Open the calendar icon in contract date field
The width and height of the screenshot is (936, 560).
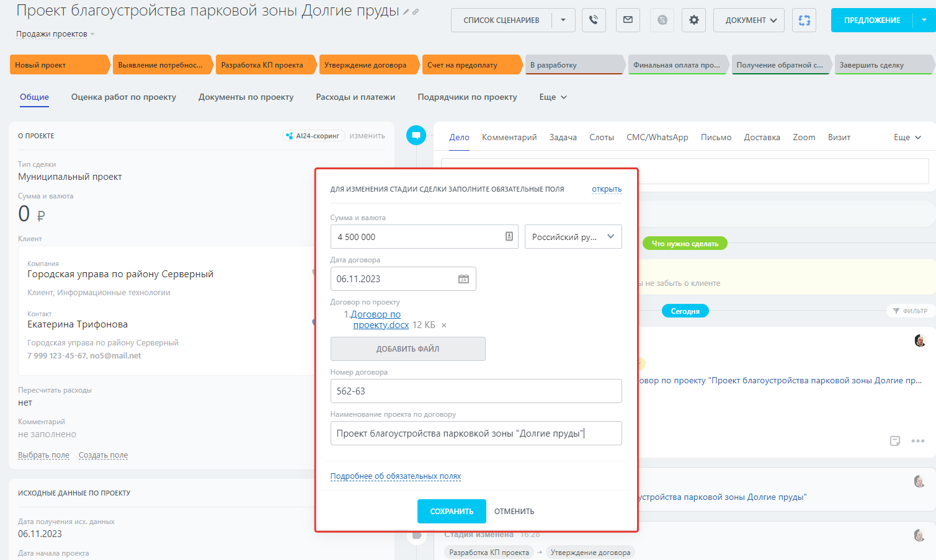(463, 279)
